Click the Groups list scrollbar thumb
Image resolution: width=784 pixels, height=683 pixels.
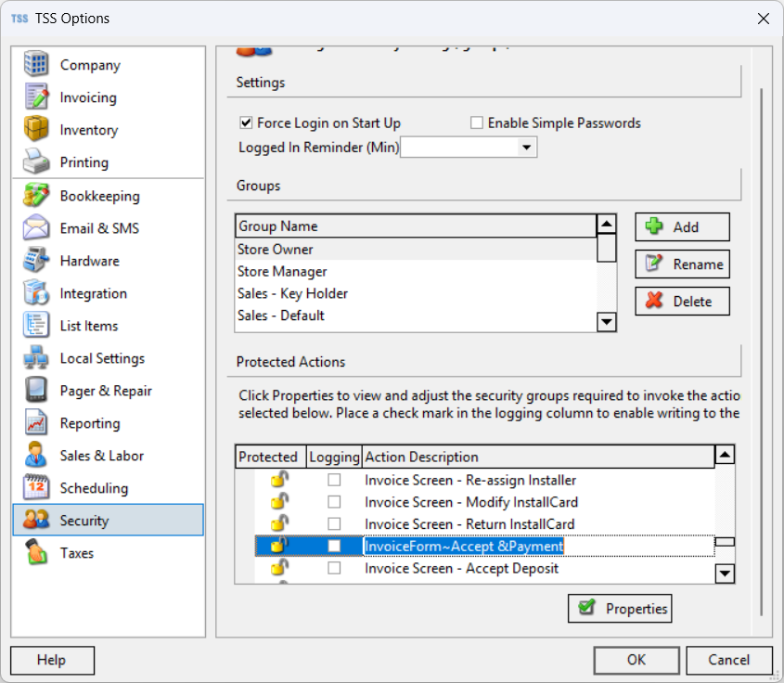(x=606, y=249)
